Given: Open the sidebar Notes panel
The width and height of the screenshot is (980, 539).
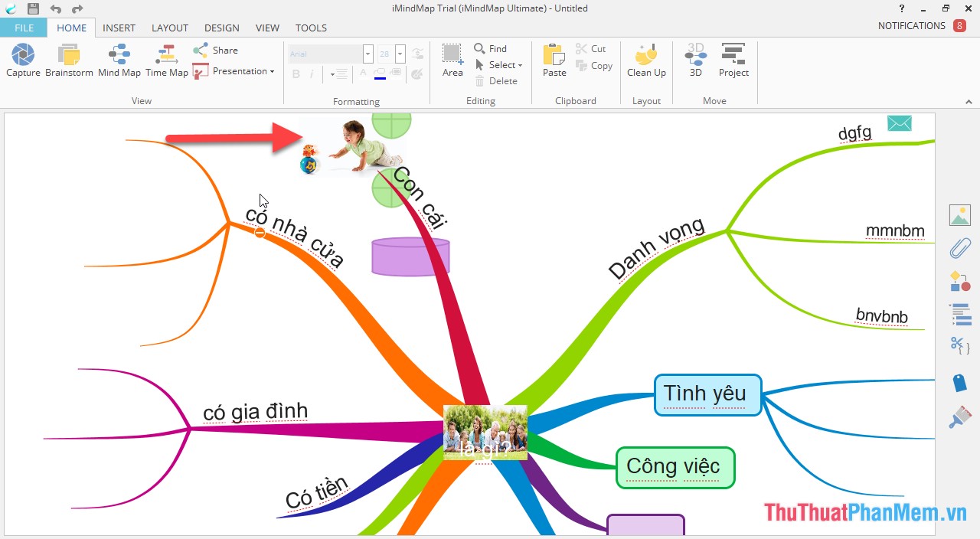Looking at the screenshot, I should click(960, 314).
